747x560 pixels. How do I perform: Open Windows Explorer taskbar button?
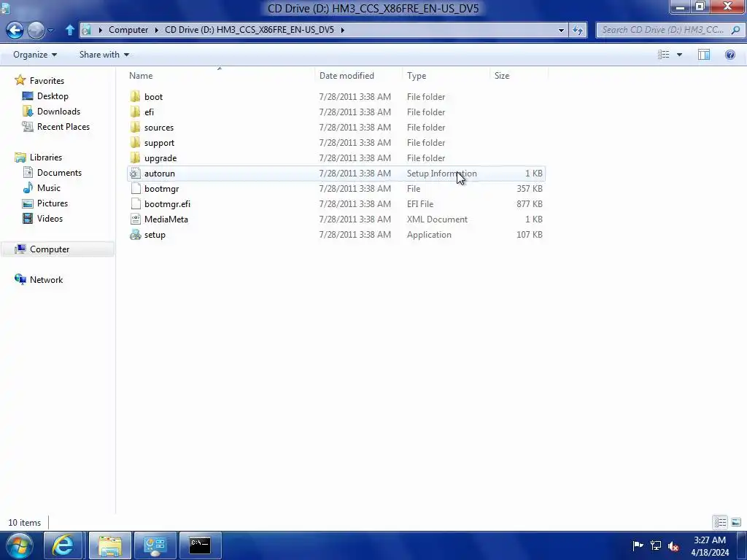tap(110, 545)
